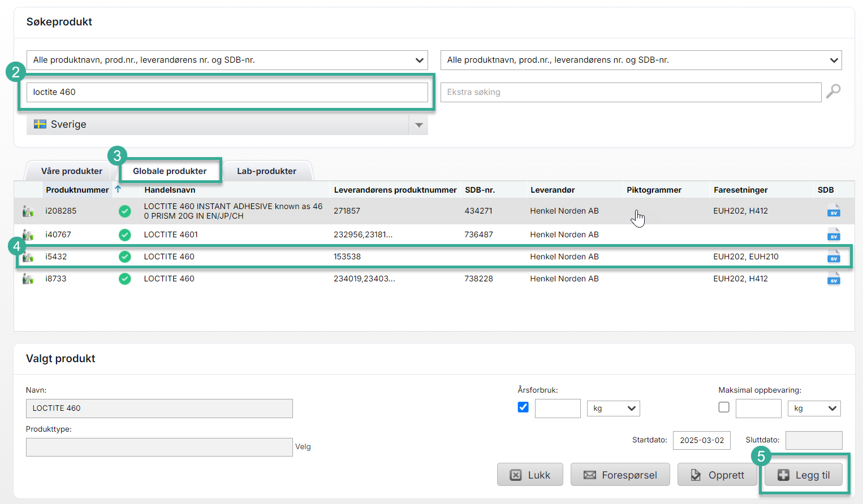Image resolution: width=863 pixels, height=504 pixels.
Task: Open SDB document icon for i40767
Action: [x=834, y=234]
